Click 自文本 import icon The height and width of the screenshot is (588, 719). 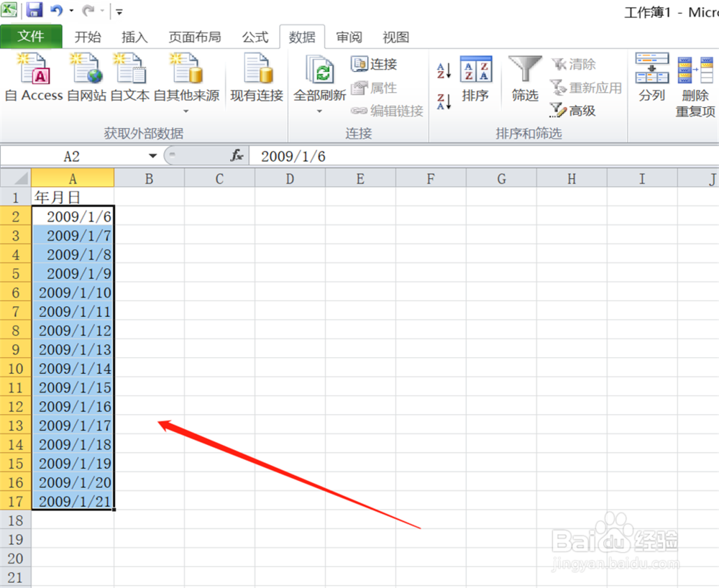click(129, 77)
